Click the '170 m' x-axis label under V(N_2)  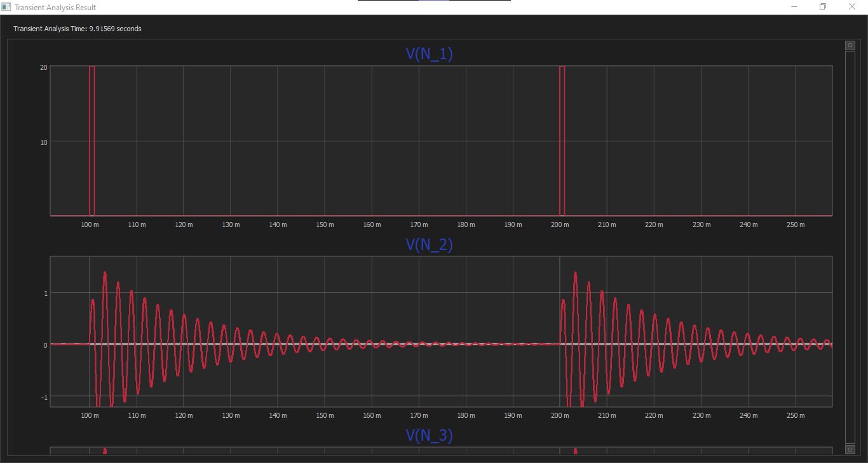tap(419, 415)
